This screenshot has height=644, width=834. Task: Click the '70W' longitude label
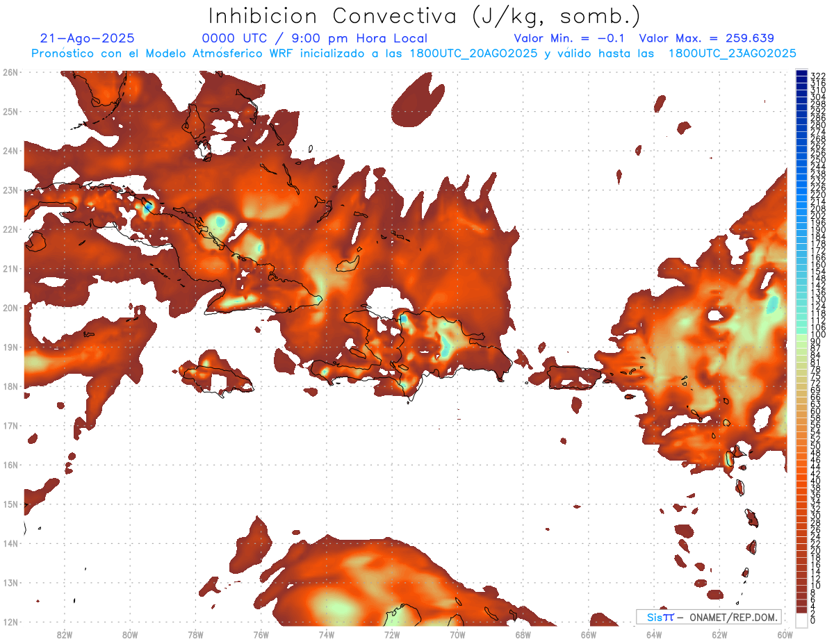click(x=457, y=634)
